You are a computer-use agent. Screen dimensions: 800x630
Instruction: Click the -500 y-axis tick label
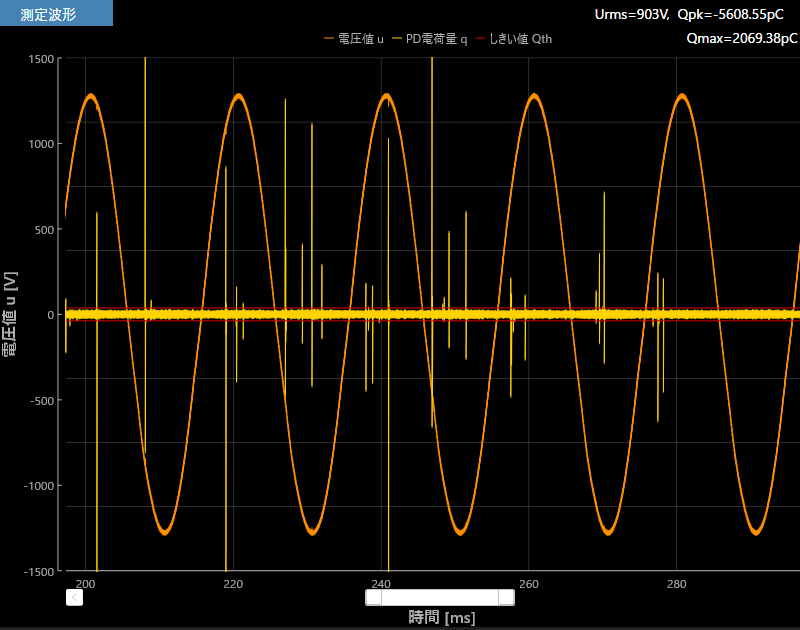pos(42,401)
